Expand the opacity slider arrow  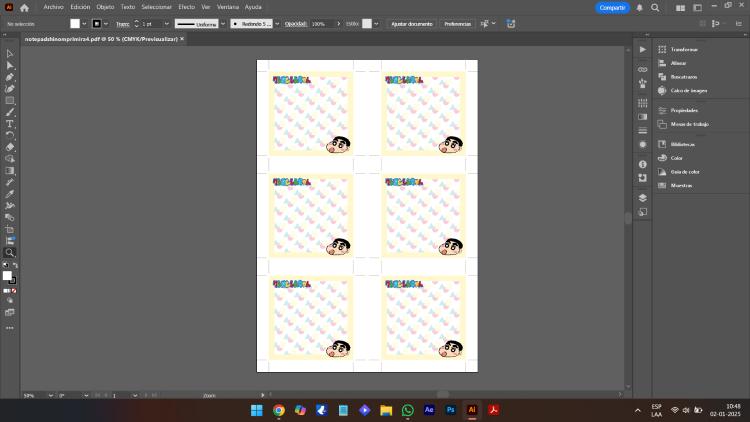pyautogui.click(x=339, y=24)
